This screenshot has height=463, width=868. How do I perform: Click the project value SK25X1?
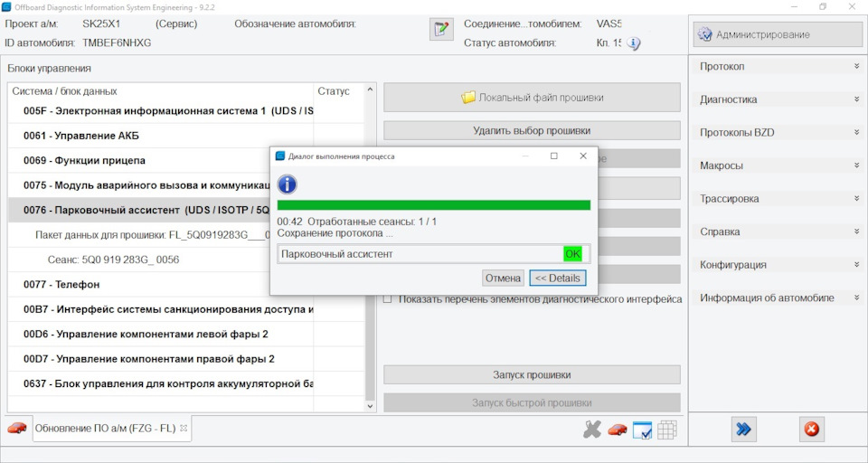pos(101,24)
